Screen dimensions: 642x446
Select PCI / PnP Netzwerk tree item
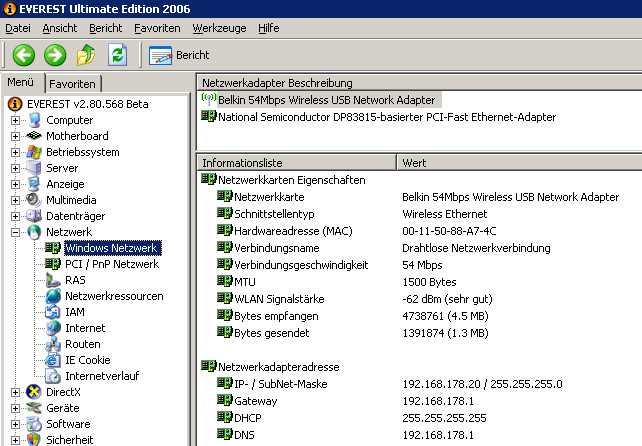click(x=111, y=264)
